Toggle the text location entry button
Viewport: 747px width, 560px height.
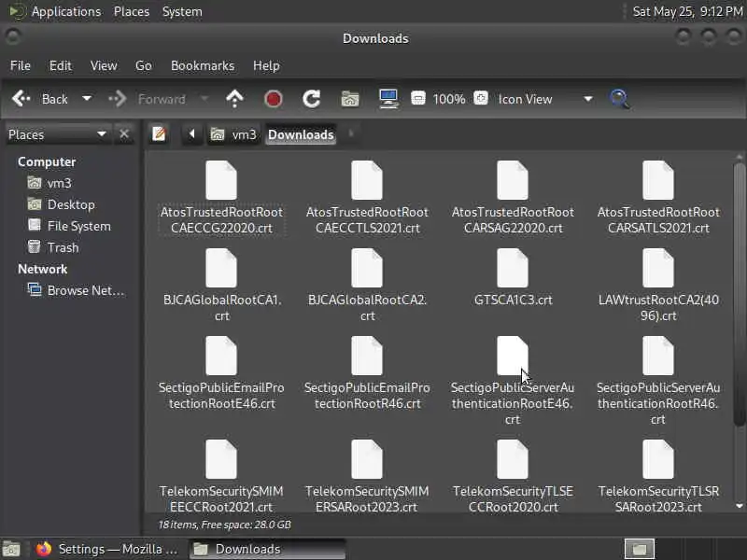[159, 134]
